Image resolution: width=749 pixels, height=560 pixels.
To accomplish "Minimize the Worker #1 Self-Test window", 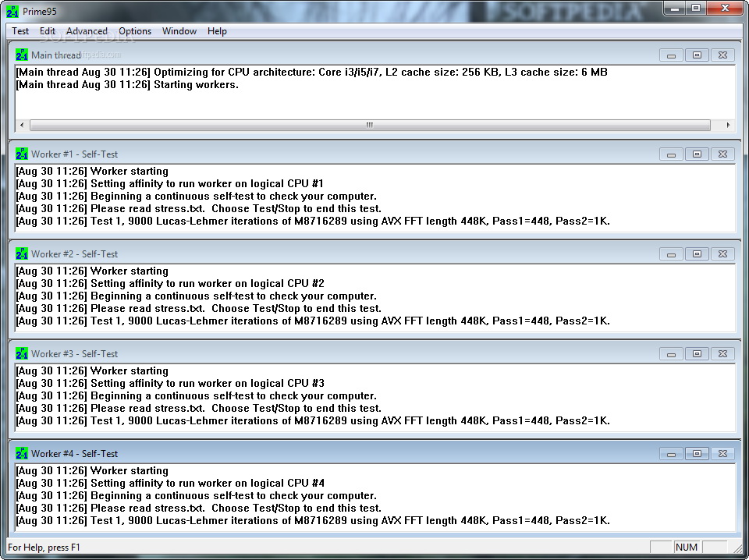I will (x=671, y=154).
